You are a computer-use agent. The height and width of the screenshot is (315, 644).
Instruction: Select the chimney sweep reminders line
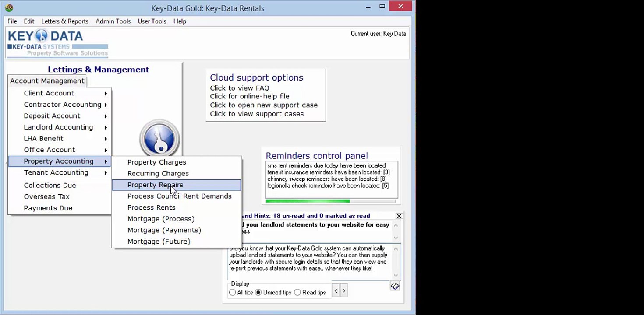(x=327, y=179)
